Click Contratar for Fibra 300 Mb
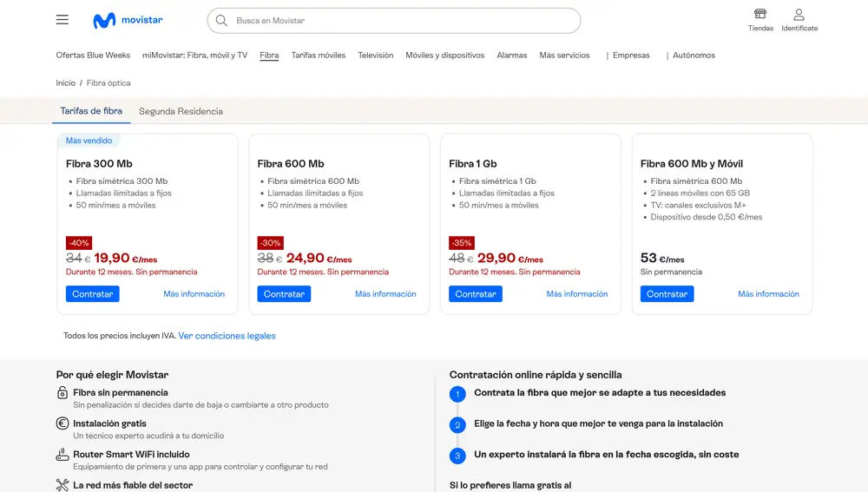The height and width of the screenshot is (492, 868). pyautogui.click(x=93, y=294)
